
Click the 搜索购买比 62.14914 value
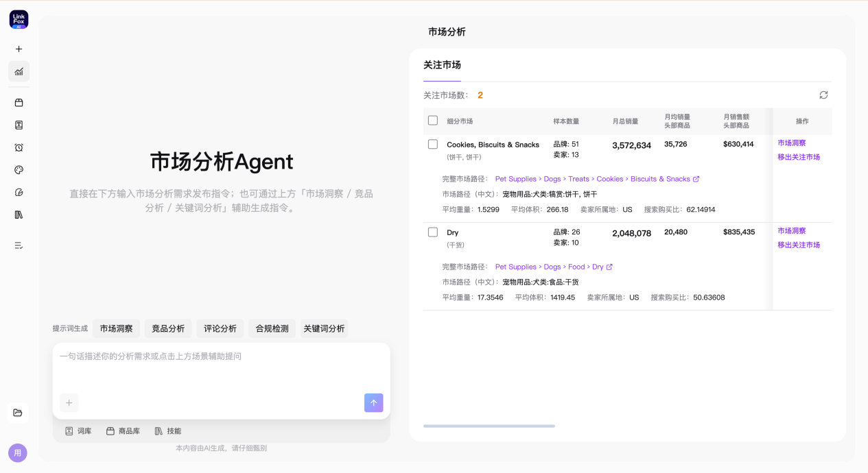coord(701,210)
